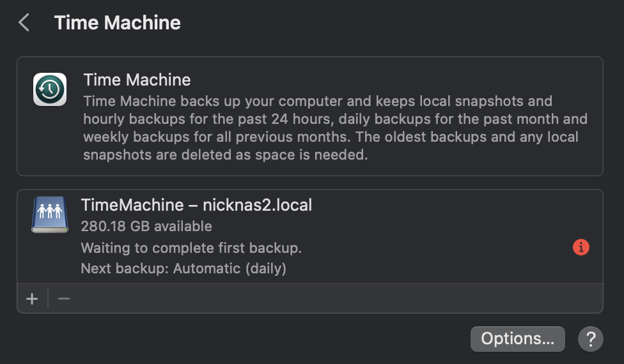Select the TimeMachine – nicknas2.local disk name
Image resolution: width=624 pixels, height=364 pixels.
[x=196, y=205]
